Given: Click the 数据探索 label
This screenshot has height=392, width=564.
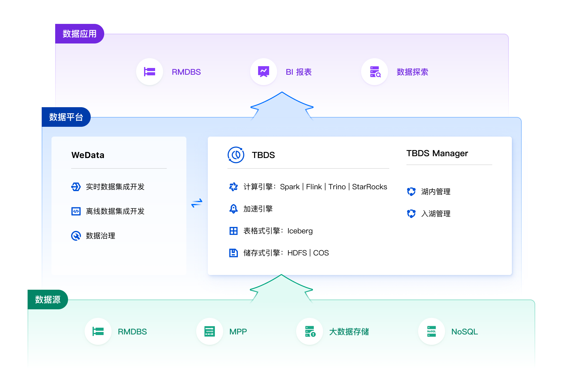Looking at the screenshot, I should click(412, 72).
